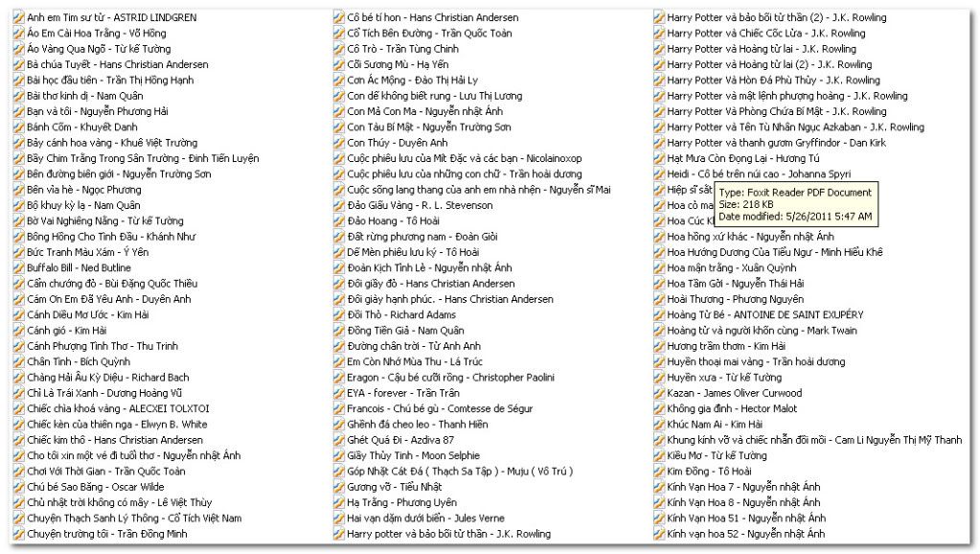The width and height of the screenshot is (980, 554).
Task: Click the PDF icon next to Con Thúy
Action: coord(339,143)
